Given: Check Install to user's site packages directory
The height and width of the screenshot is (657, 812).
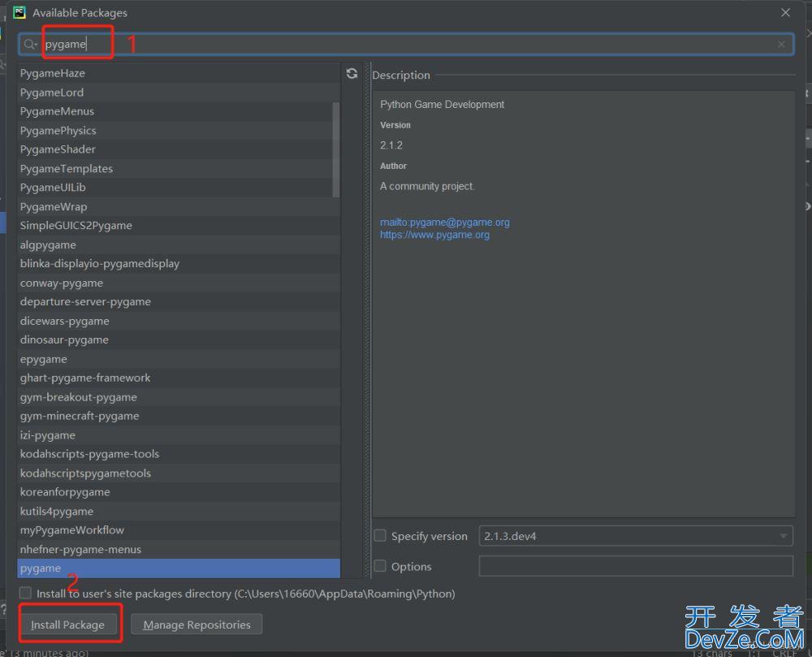Looking at the screenshot, I should click(25, 593).
